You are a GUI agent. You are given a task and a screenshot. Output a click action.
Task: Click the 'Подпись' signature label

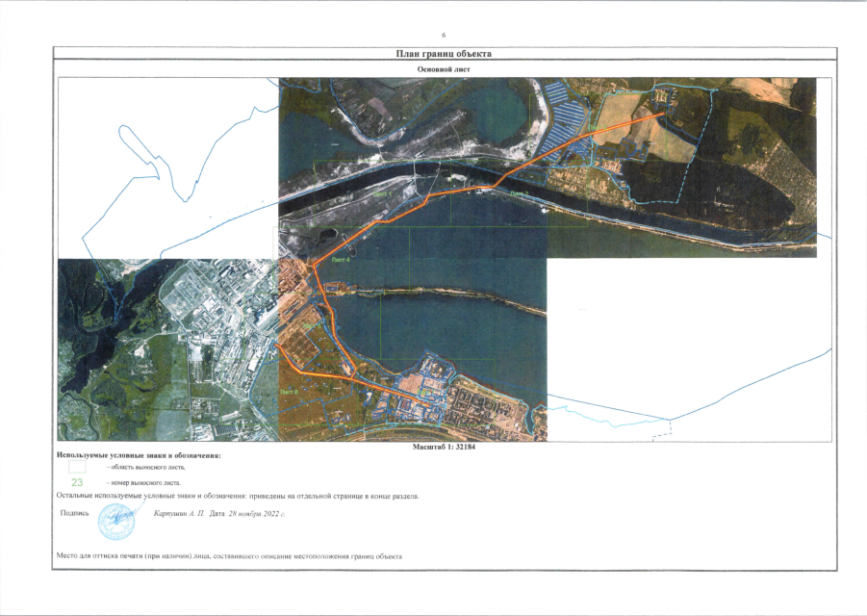75,513
